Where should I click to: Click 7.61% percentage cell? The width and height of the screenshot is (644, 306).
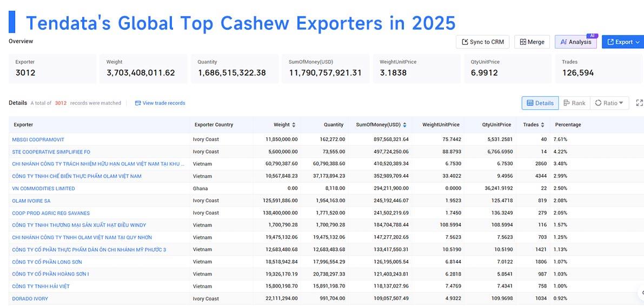click(560, 139)
